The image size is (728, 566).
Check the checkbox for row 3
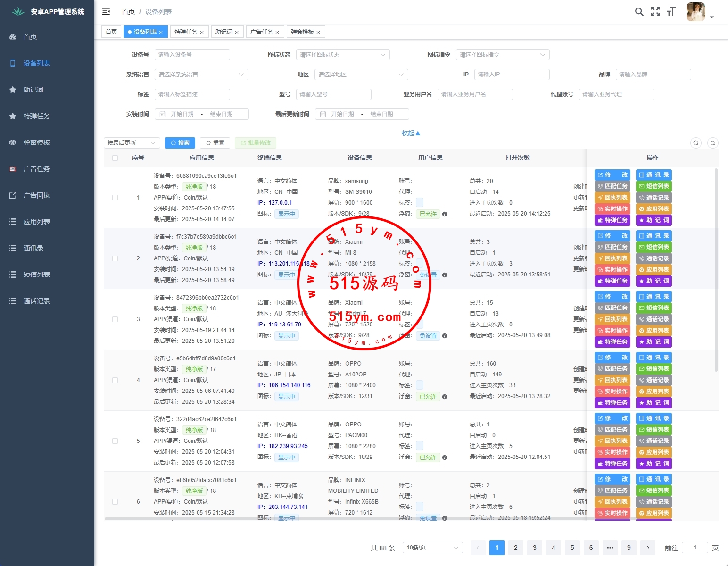115,319
